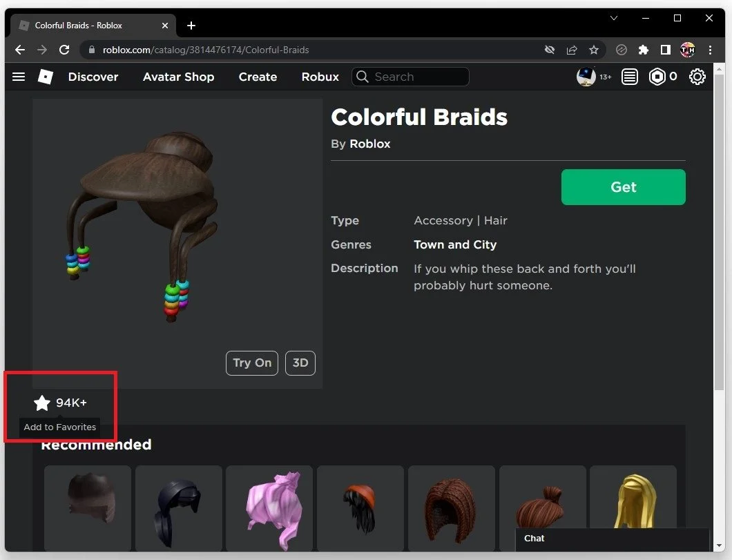Click the page vertical scrollbar thumb
Screen dimensions: 732x560
point(719,233)
